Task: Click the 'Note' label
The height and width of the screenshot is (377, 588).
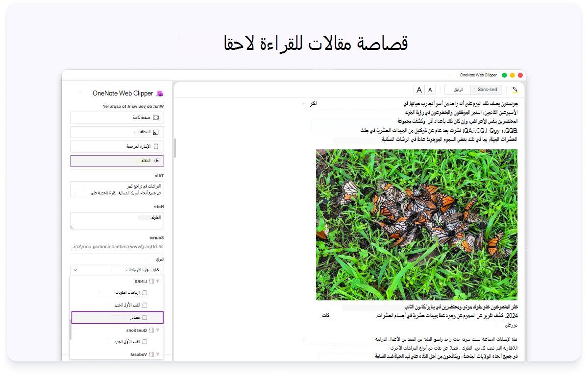Action: point(159,207)
